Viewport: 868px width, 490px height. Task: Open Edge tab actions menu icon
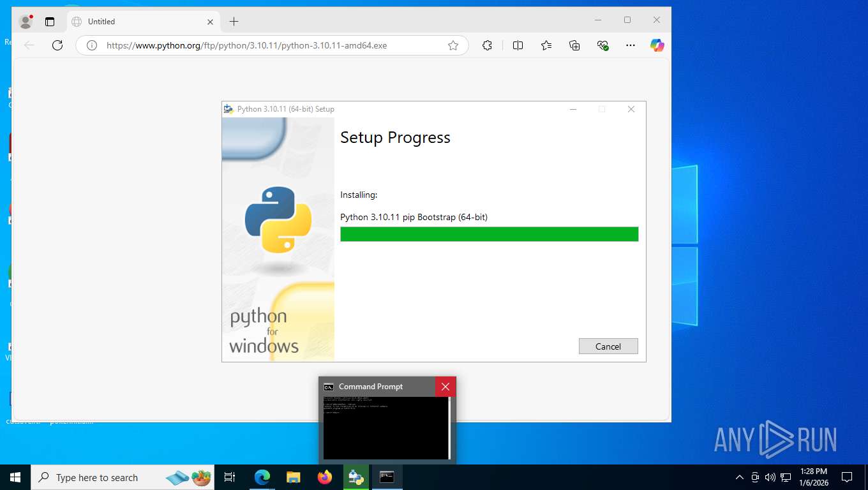click(x=50, y=22)
